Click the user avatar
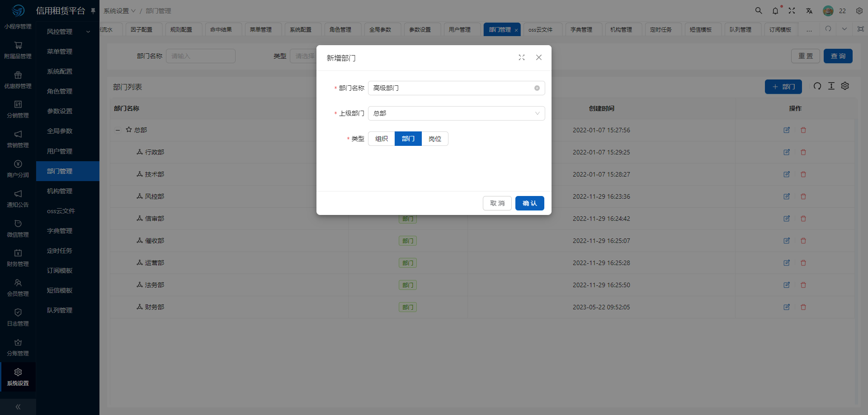This screenshot has width=868, height=415. point(828,11)
